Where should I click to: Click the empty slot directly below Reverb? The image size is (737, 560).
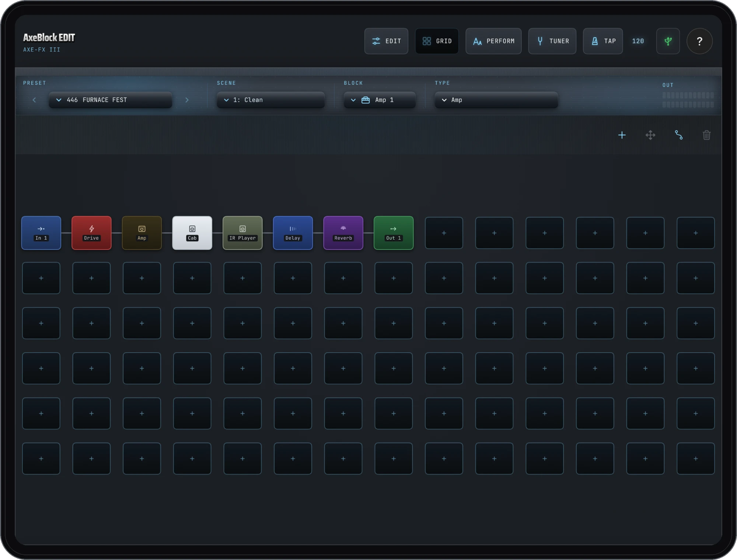(x=343, y=278)
